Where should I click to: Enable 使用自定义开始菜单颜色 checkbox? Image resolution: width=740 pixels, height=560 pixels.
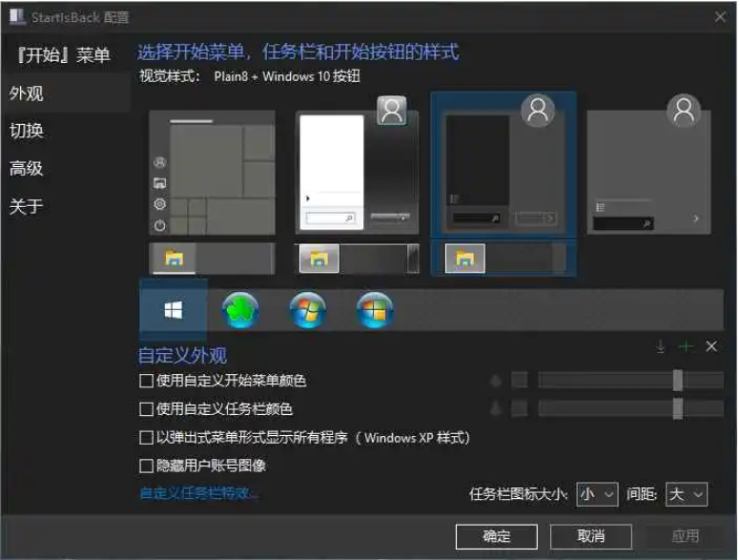[146, 381]
